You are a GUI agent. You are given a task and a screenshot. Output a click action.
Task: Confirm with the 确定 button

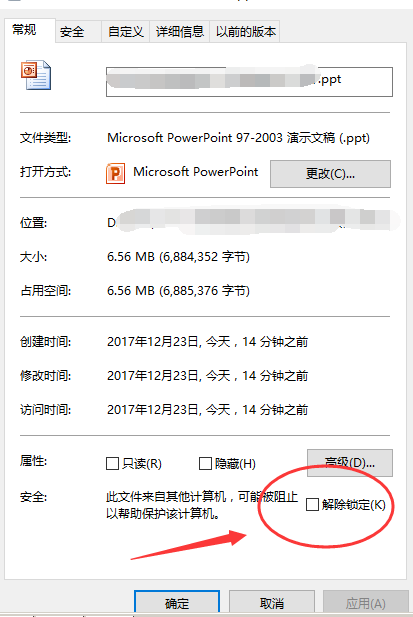(177, 603)
